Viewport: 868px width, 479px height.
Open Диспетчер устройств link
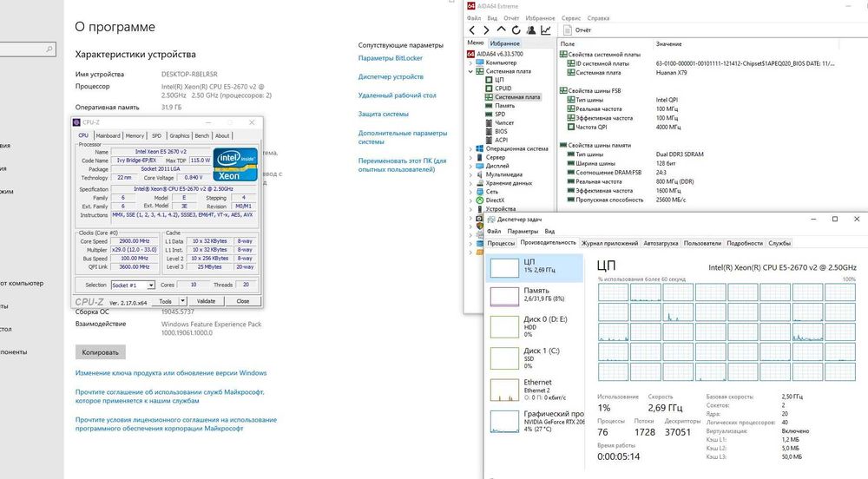tap(391, 77)
